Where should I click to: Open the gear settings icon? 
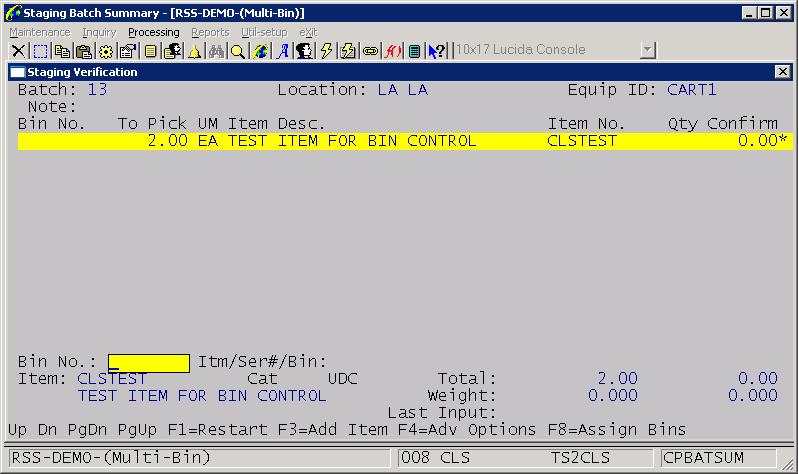(x=106, y=51)
